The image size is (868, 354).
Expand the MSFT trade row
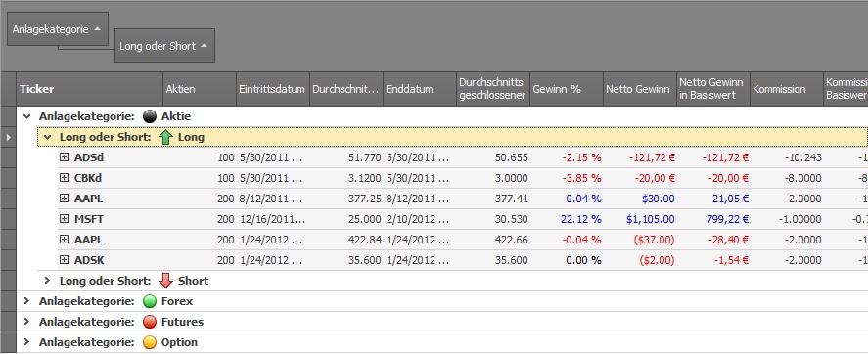click(65, 219)
